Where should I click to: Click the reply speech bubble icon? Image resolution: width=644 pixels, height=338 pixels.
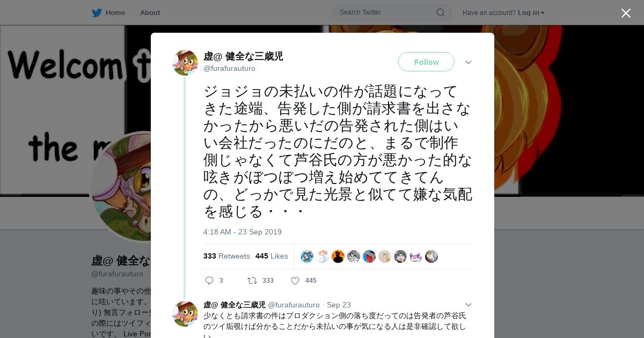tap(209, 281)
